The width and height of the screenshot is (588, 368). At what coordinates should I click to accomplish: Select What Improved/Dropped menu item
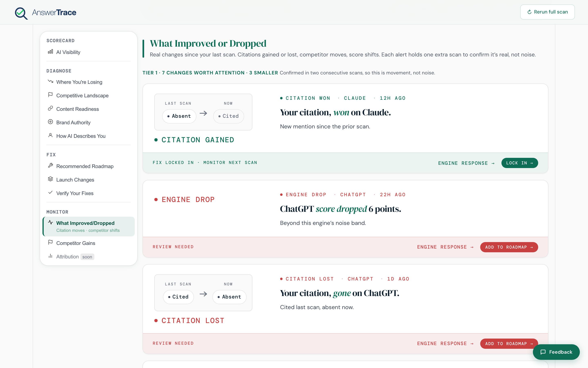[88, 226]
